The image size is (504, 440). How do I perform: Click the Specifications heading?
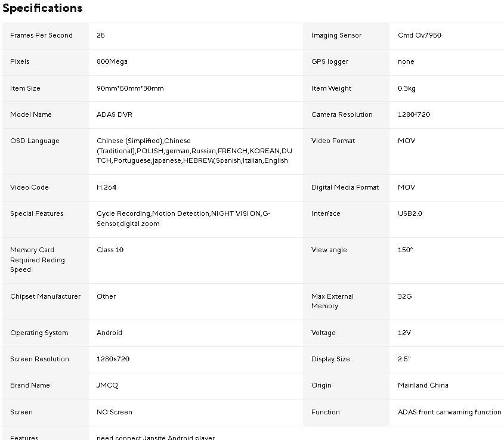point(42,8)
